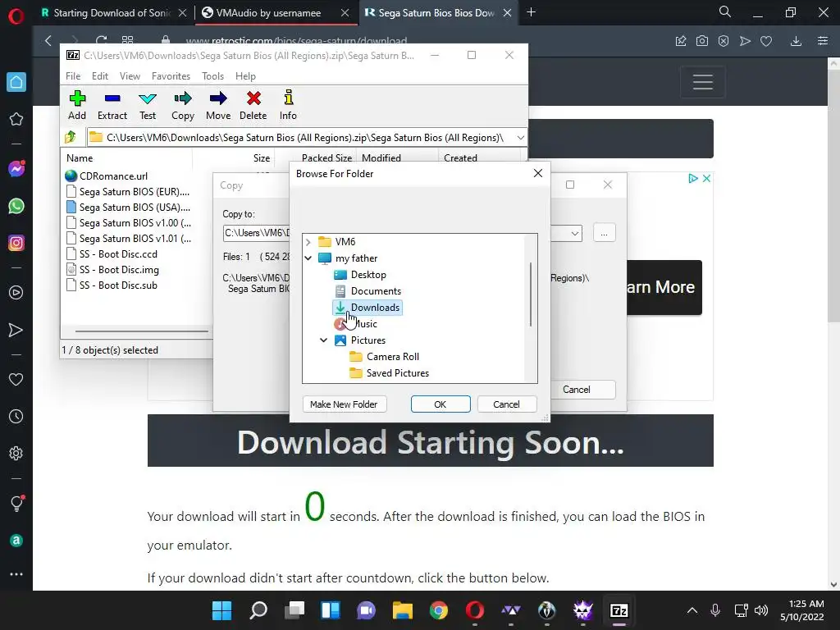This screenshot has width=840, height=630.
Task: Show hidden system tray icons
Action: coord(692,610)
